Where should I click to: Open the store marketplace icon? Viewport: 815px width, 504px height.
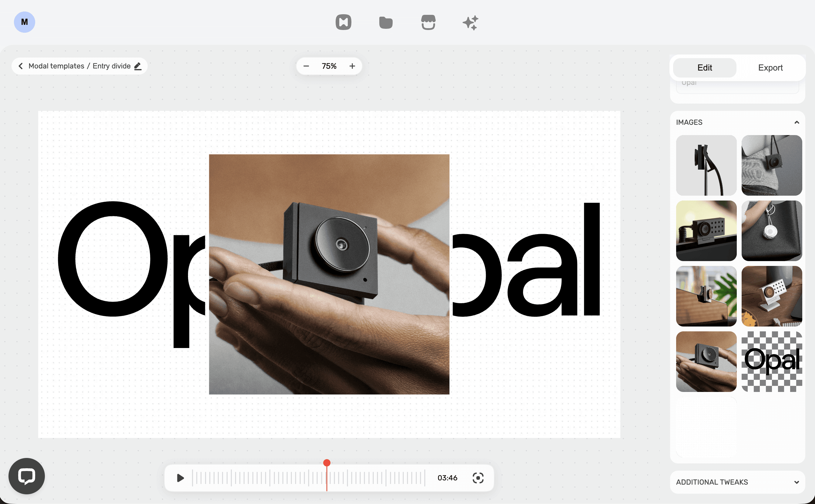pos(428,22)
